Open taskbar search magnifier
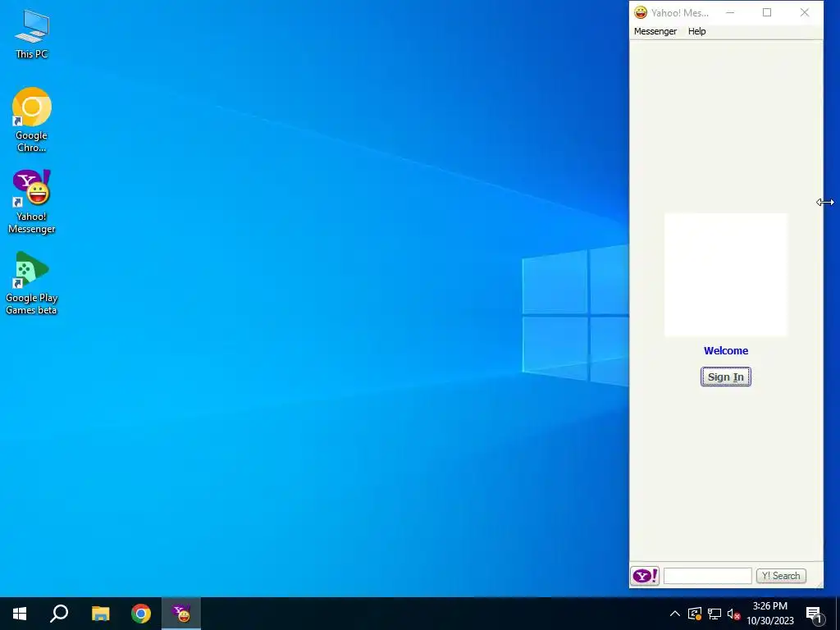 (59, 614)
